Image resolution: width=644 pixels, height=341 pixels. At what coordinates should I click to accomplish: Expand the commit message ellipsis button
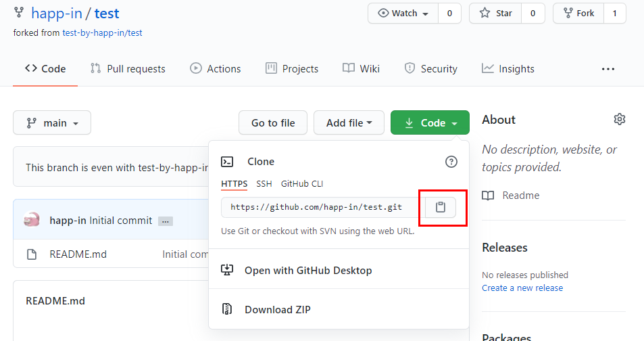point(165,221)
